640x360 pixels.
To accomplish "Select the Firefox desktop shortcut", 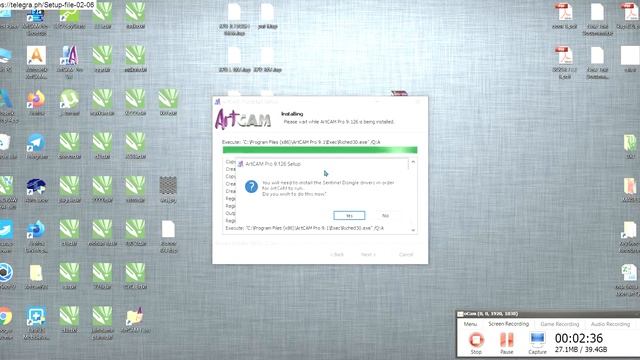I will [x=36, y=103].
